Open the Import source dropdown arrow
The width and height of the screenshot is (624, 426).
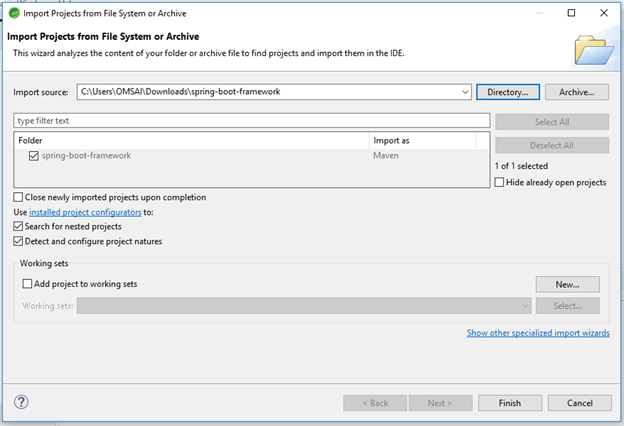(466, 92)
